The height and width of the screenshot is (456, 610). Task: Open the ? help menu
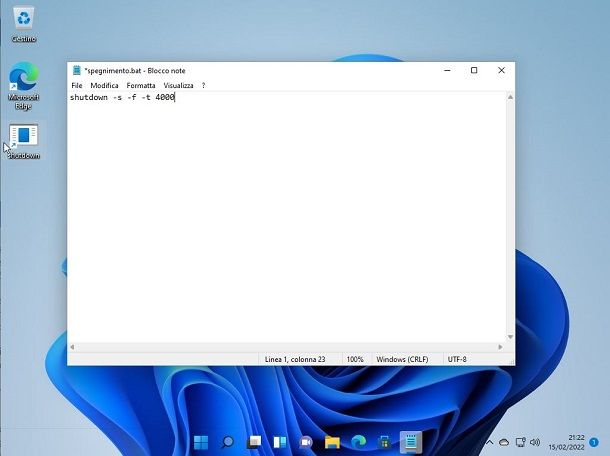(203, 85)
